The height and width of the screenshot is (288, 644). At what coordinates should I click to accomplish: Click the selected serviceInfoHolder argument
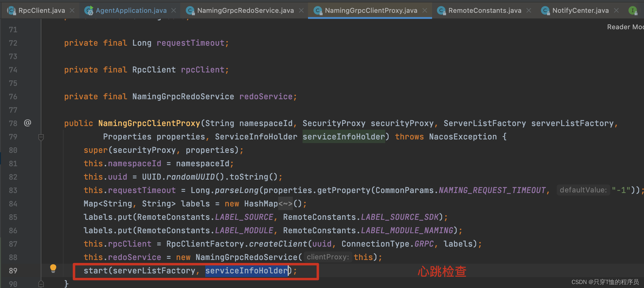(246, 271)
